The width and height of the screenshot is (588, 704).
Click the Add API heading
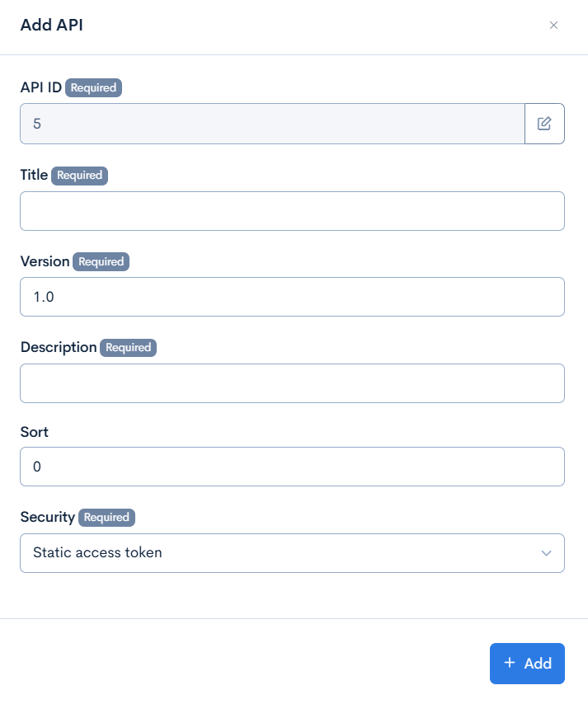point(51,26)
